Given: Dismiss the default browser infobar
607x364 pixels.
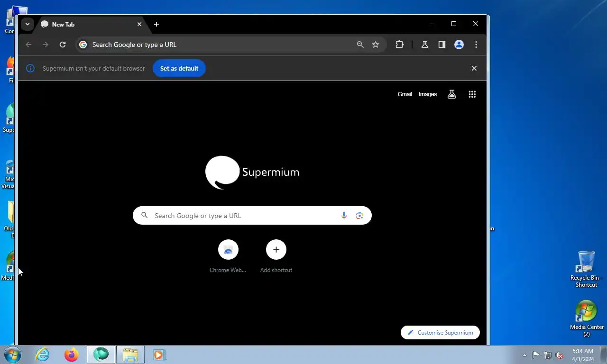Looking at the screenshot, I should pos(474,68).
